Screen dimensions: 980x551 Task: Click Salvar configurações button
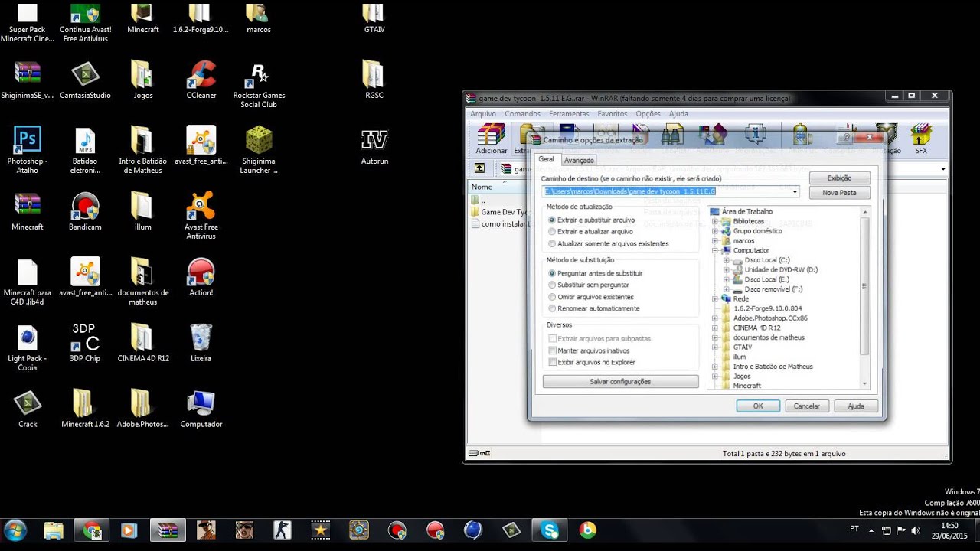[x=620, y=381]
